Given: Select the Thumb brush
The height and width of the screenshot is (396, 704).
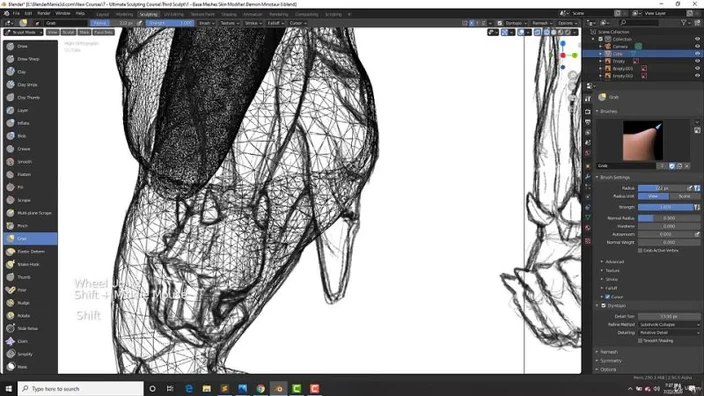Looking at the screenshot, I should click(x=30, y=277).
